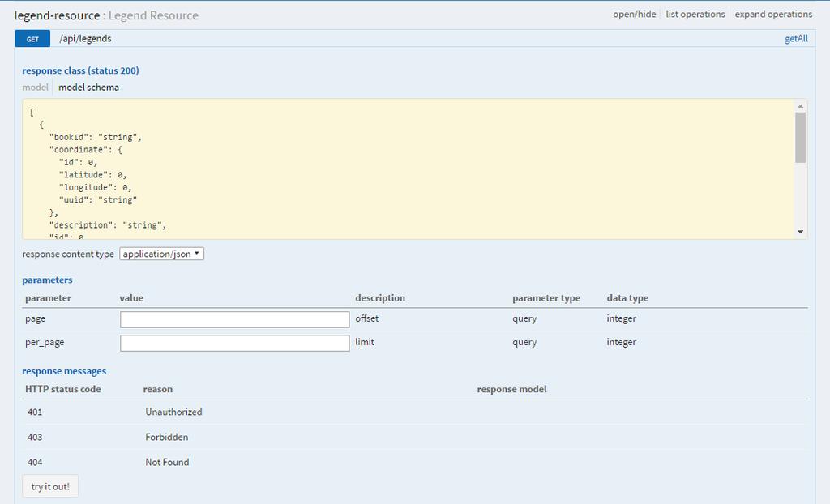
Task: Click the GET method badge
Action: click(32, 39)
